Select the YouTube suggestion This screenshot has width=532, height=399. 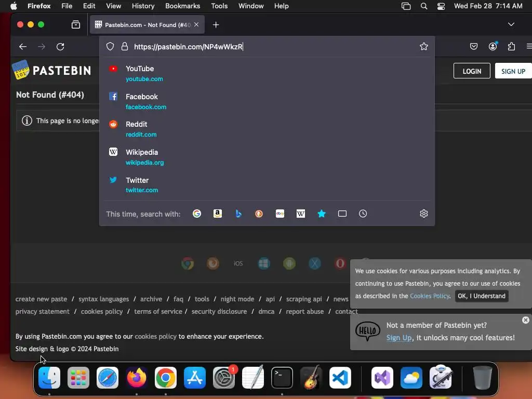tap(267, 73)
